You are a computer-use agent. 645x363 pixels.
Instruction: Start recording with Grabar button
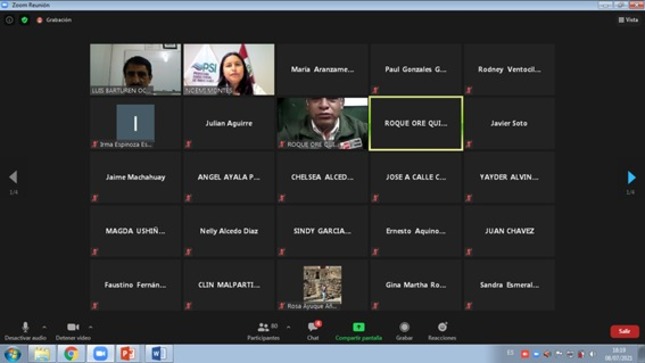click(x=404, y=331)
